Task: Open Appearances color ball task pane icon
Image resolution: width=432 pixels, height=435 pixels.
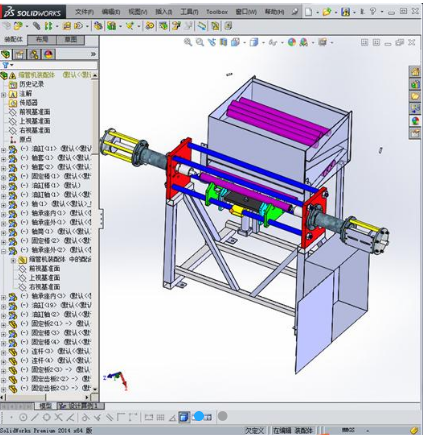Action: pyautogui.click(x=415, y=121)
